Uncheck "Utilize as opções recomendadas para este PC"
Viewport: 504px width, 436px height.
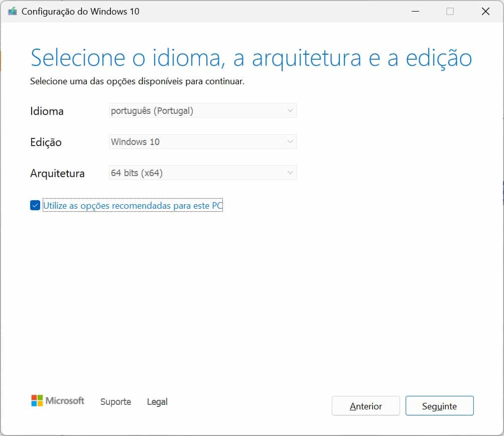[x=35, y=205]
